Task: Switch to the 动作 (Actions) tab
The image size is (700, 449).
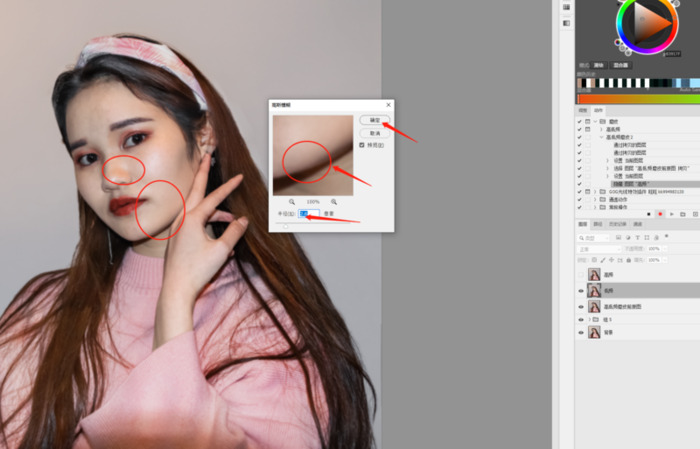Action: 599,110
